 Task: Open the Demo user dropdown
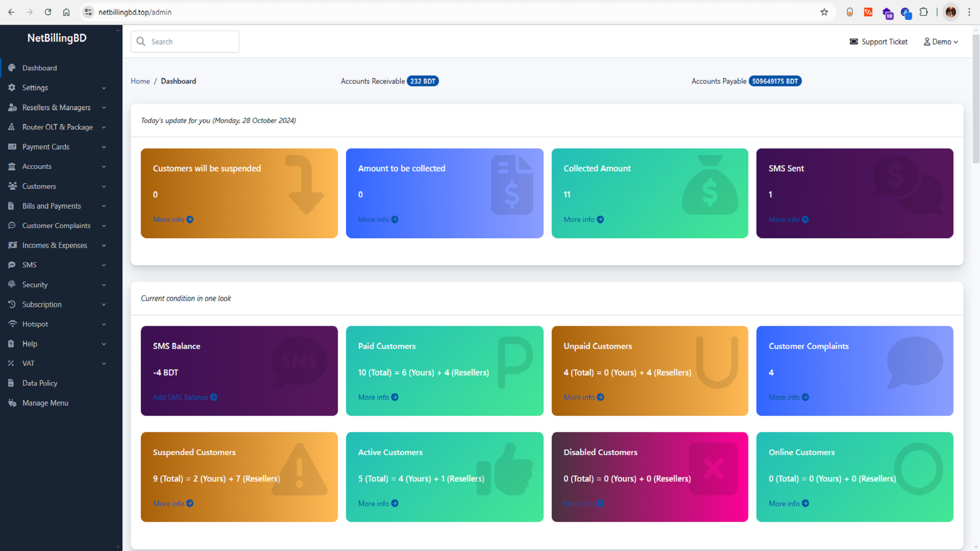pos(941,42)
